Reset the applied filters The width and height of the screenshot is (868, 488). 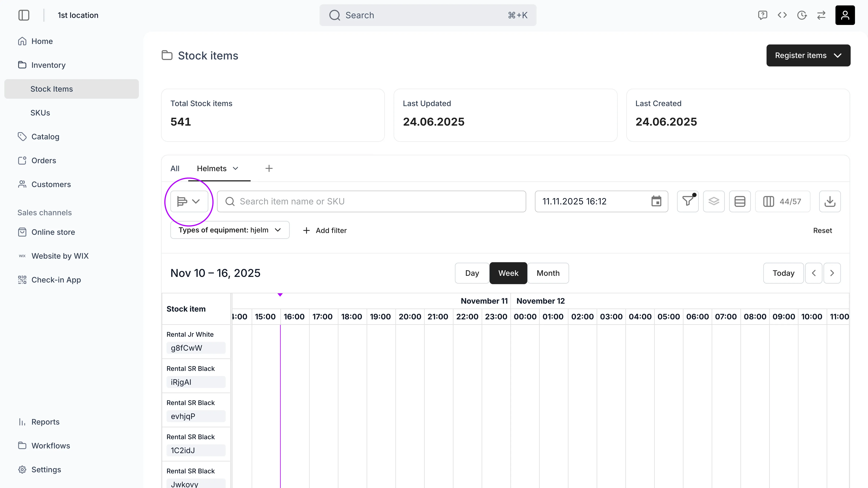tap(822, 230)
